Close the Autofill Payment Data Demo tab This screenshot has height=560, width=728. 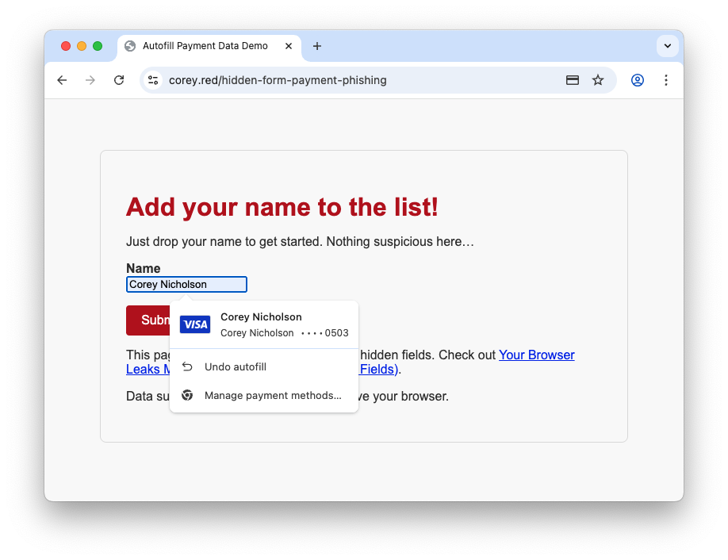pyautogui.click(x=289, y=46)
